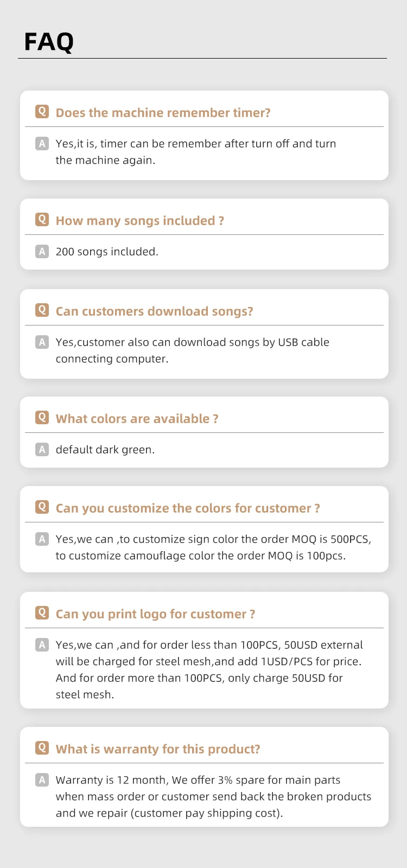Click the Q icon beside print logo question
407x868 pixels.
click(x=42, y=612)
